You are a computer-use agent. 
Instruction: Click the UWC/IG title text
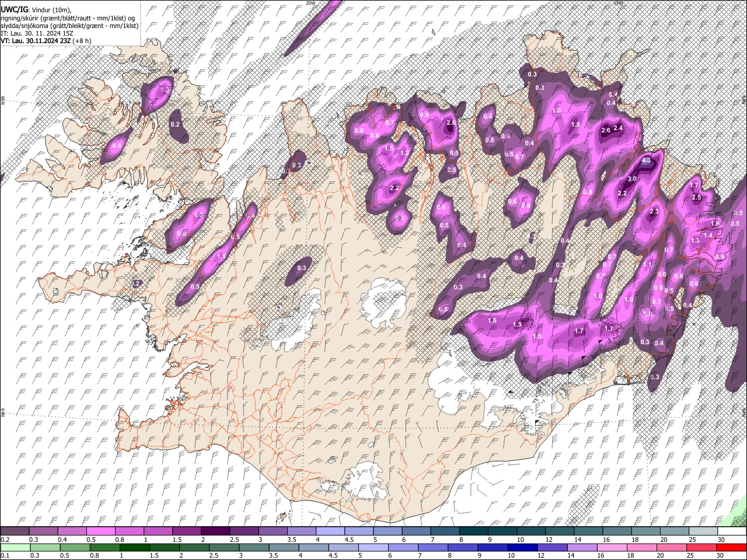pyautogui.click(x=13, y=9)
